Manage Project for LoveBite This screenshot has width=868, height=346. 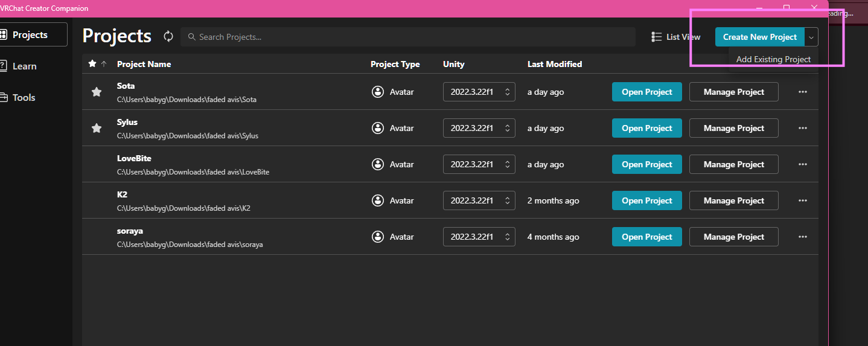pyautogui.click(x=734, y=164)
